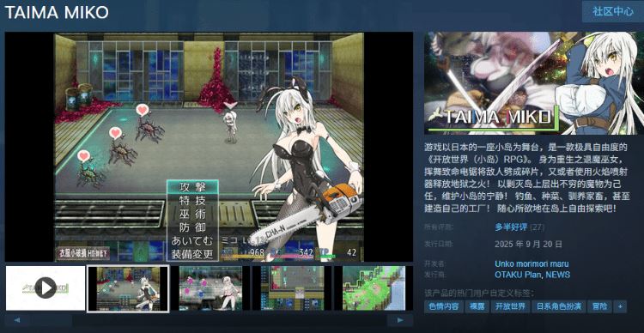Screen dimensions: 644x333
Task: Click the TAIMA MIKO header capsule image
Action: [x=534, y=83]
